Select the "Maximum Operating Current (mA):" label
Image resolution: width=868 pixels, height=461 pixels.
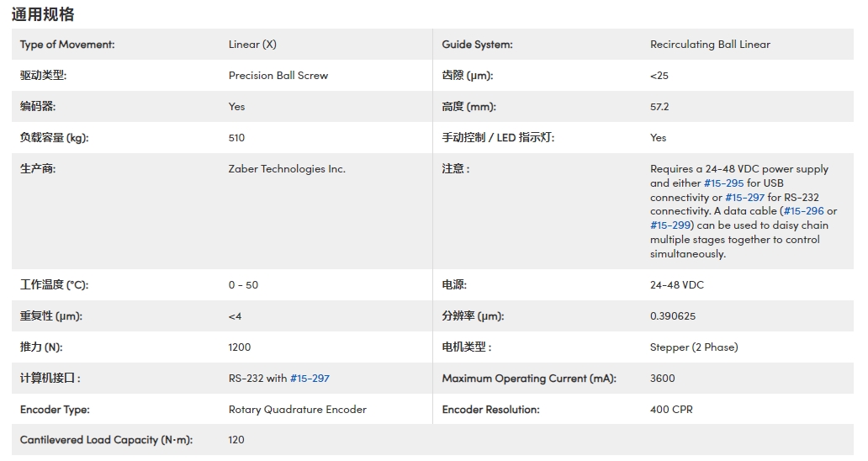tap(528, 379)
